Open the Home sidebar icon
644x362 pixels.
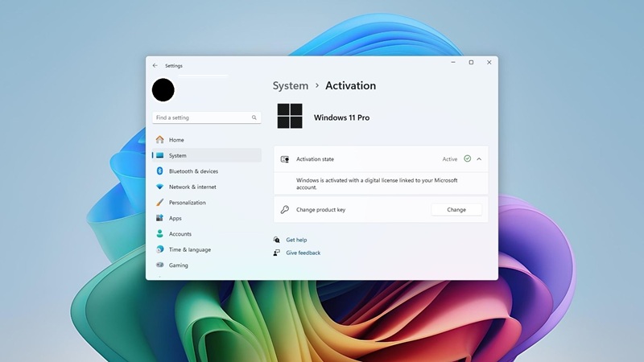tap(159, 139)
